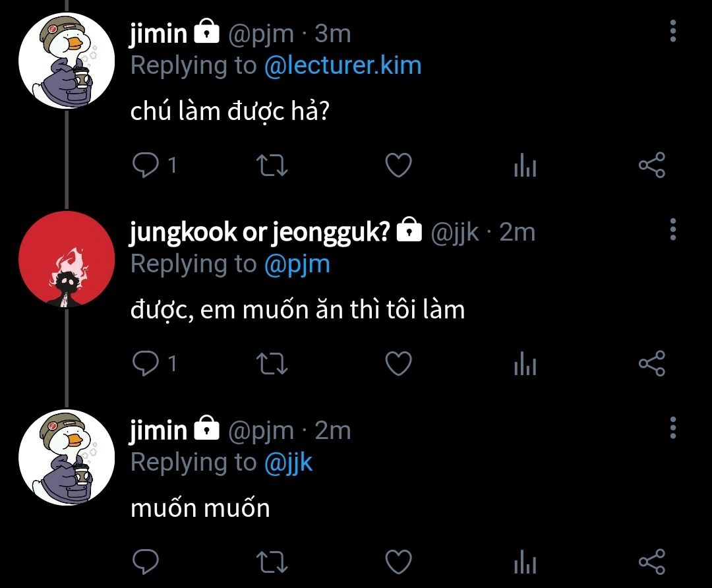Share jungkook's tweet
The width and height of the screenshot is (712, 588).
pos(652,363)
